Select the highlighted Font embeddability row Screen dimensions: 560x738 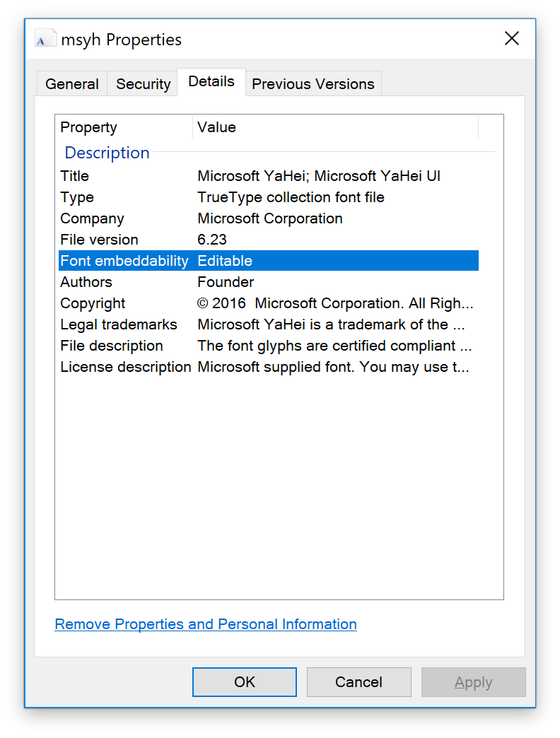click(x=268, y=261)
